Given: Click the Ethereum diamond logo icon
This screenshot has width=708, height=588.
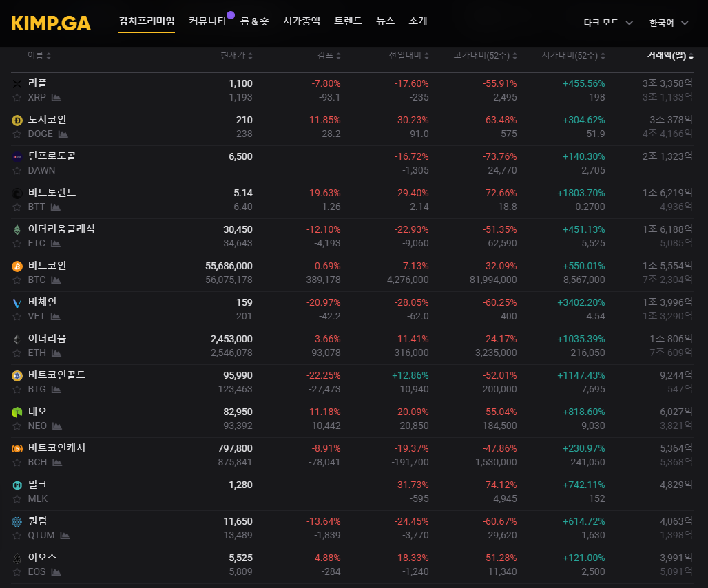Looking at the screenshot, I should [x=17, y=339].
